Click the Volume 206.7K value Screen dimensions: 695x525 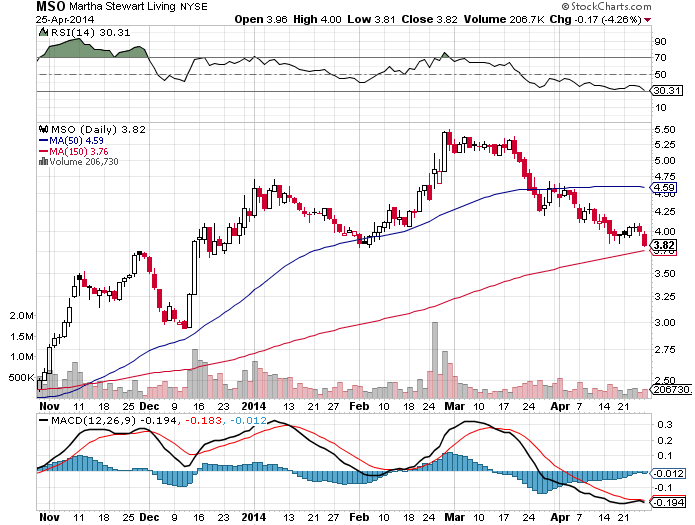(x=504, y=20)
